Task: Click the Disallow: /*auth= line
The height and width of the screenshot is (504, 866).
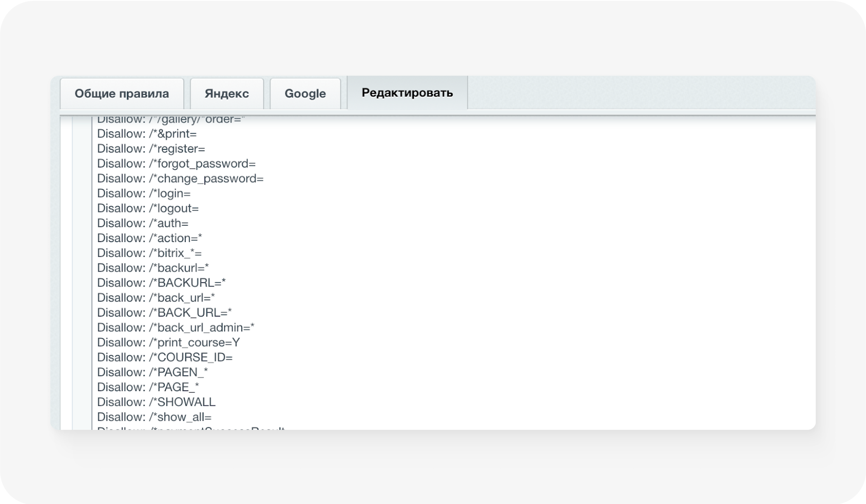Action: point(143,223)
